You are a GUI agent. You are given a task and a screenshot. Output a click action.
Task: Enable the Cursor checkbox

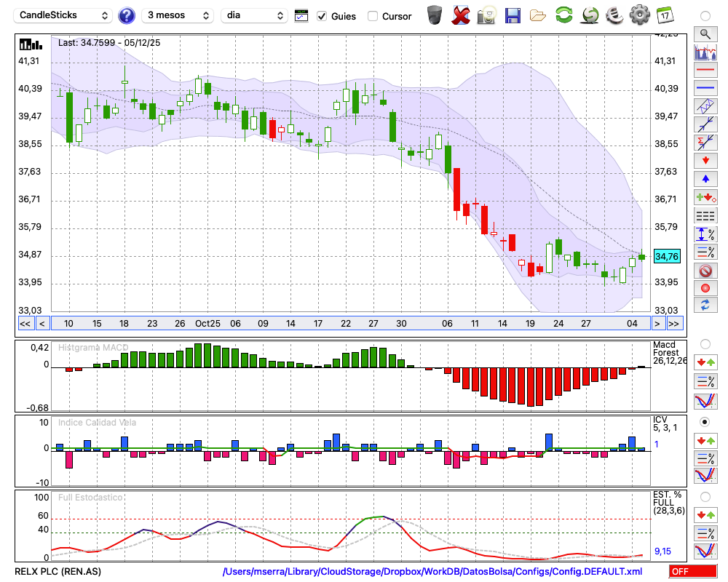[x=373, y=15]
